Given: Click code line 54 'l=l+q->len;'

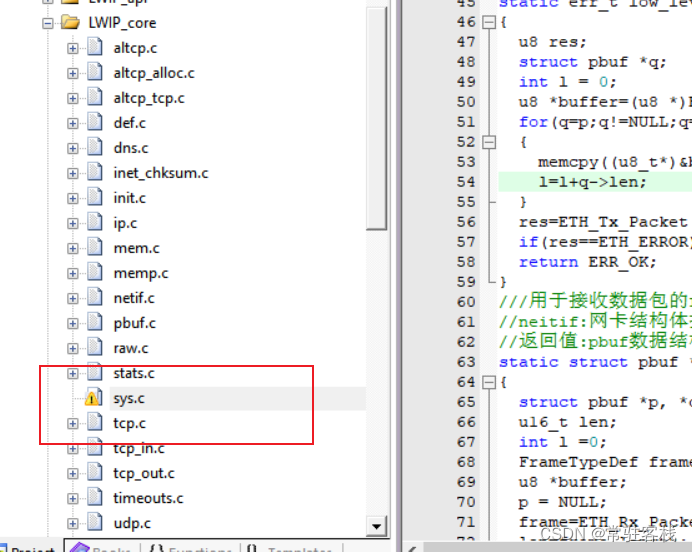Looking at the screenshot, I should 592,182.
